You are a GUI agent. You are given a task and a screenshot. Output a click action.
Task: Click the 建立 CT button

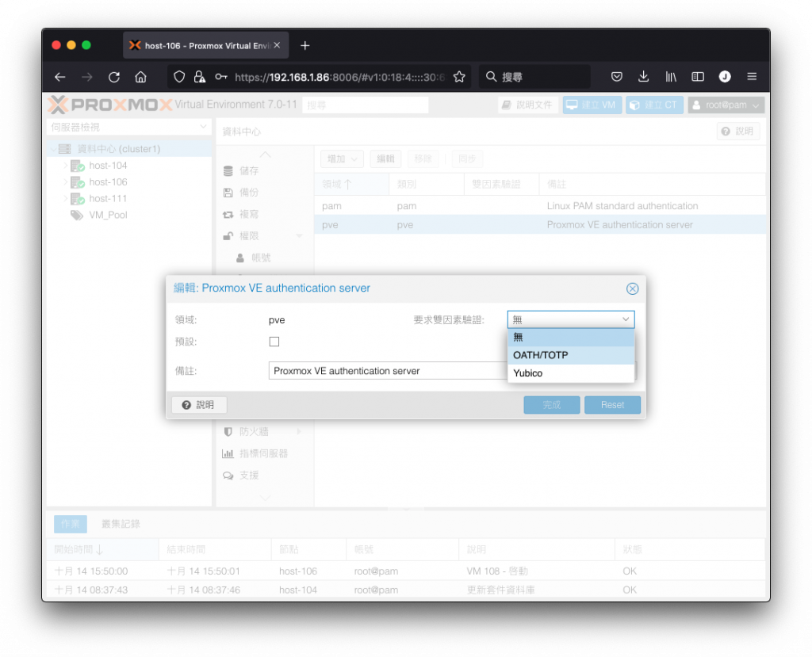click(x=654, y=105)
